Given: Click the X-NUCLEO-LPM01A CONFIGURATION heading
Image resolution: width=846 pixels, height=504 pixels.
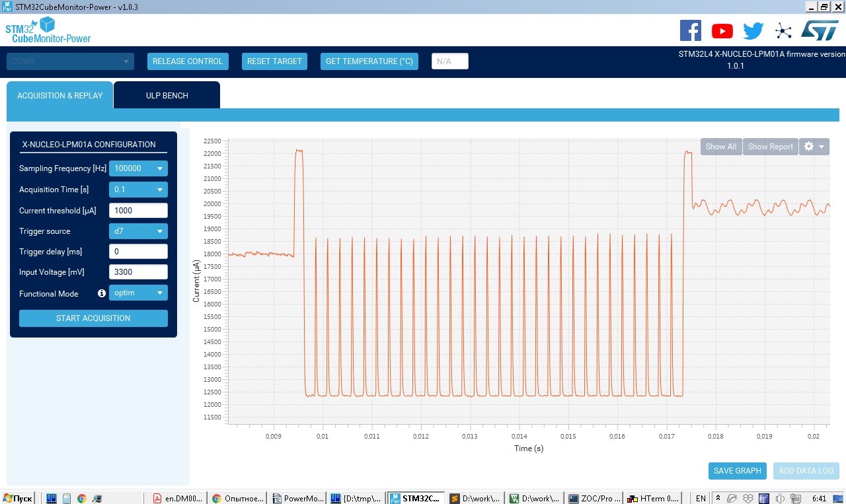Looking at the screenshot, I should pos(89,145).
